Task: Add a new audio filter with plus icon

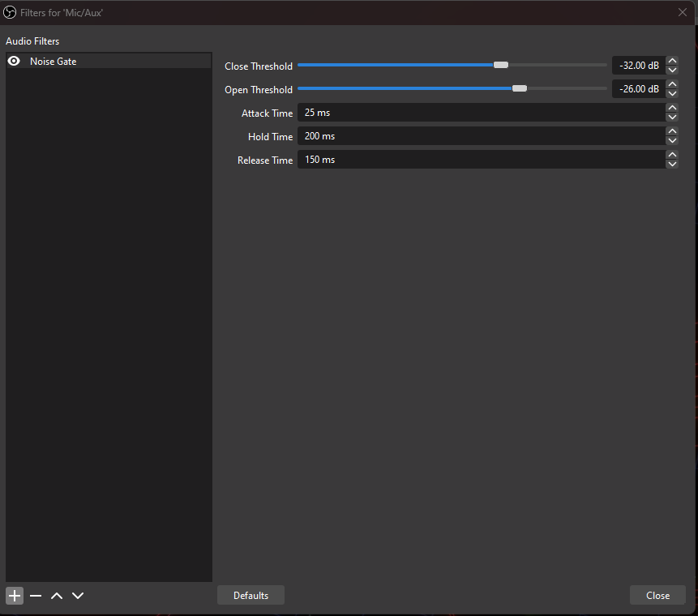Action: [15, 595]
